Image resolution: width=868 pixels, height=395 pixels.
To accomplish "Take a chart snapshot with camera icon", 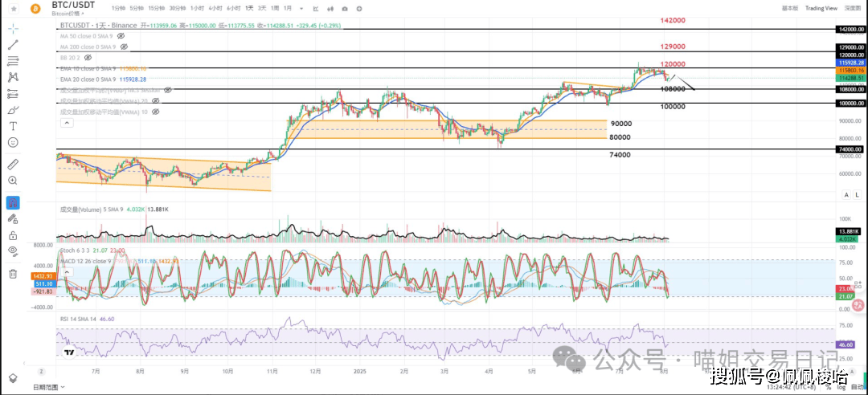I will pyautogui.click(x=344, y=7).
